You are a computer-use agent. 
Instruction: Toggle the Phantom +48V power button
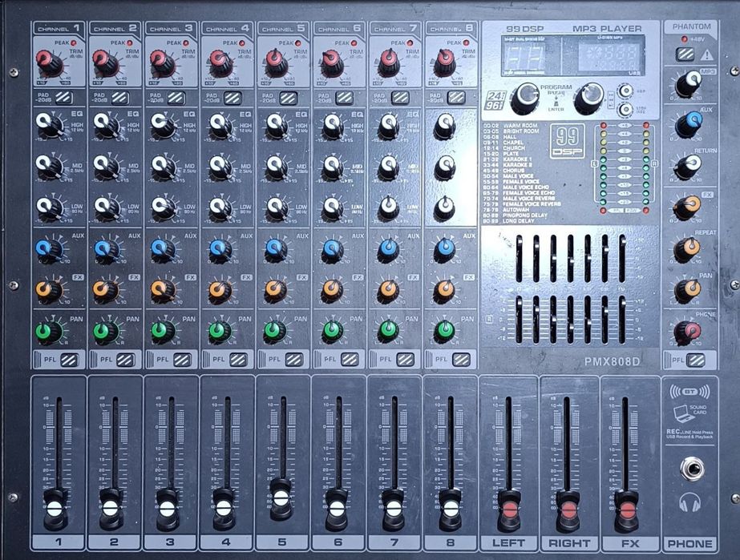coord(685,54)
